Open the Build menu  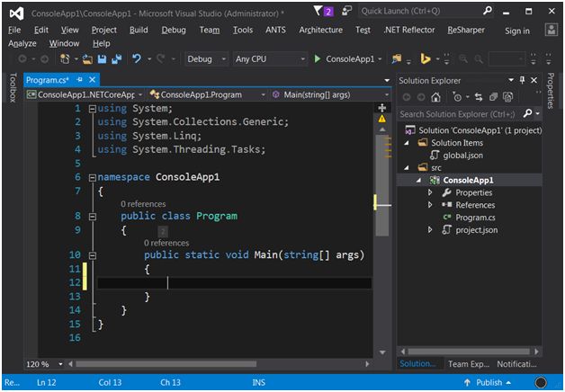(139, 30)
